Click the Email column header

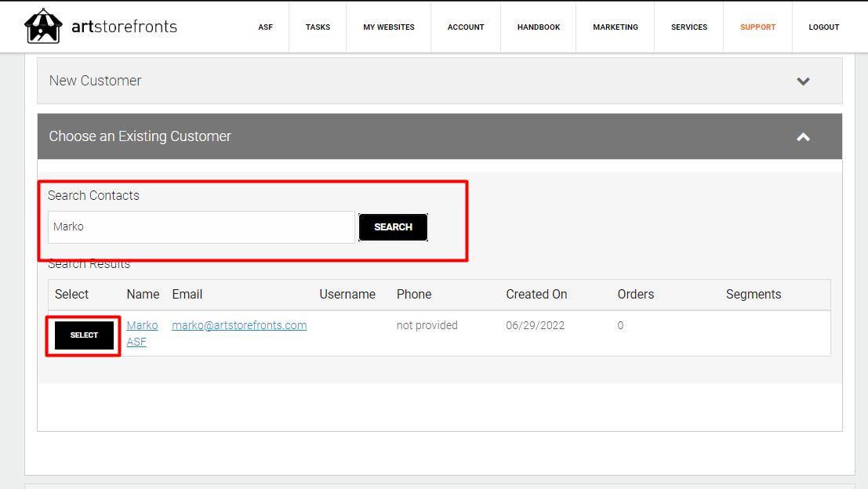pyautogui.click(x=187, y=295)
